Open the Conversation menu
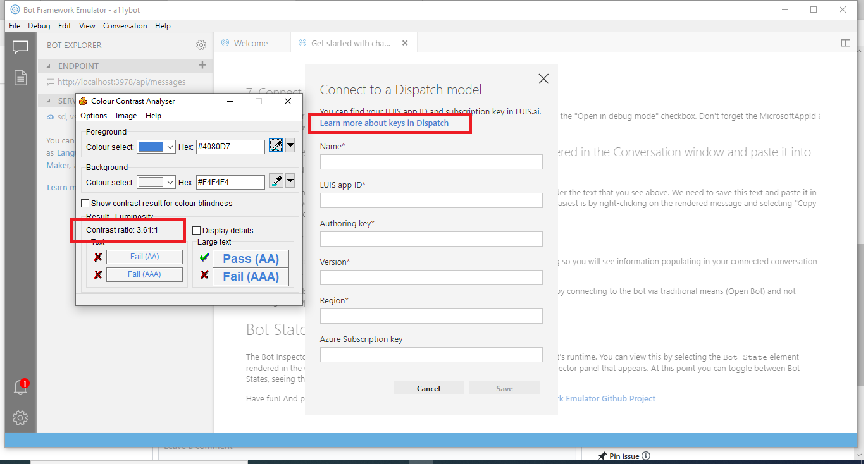Image resolution: width=868 pixels, height=464 pixels. 125,26
